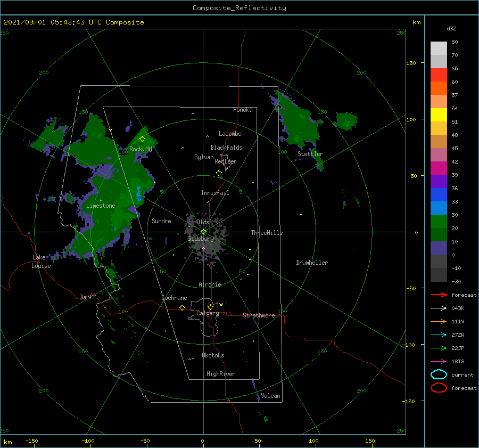Click the yellow diamond marker below Cochrane
This screenshot has width=479, height=448.
(183, 307)
